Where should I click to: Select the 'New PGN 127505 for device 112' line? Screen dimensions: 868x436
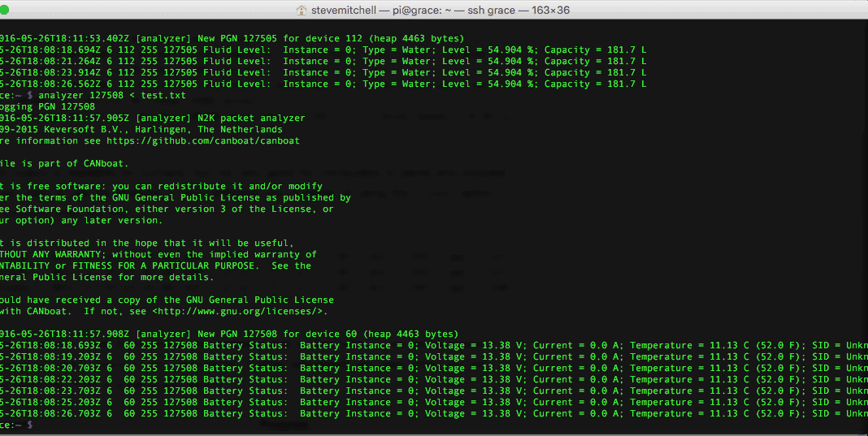pyautogui.click(x=232, y=38)
